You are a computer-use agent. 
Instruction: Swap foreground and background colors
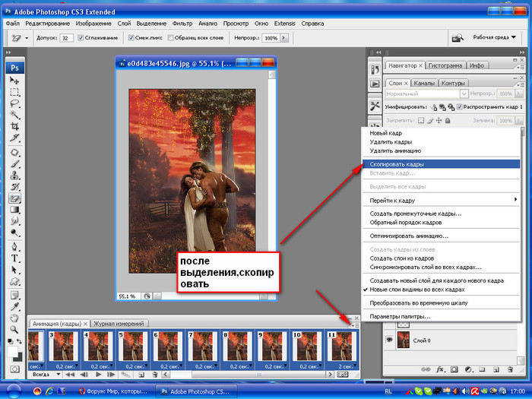19,341
